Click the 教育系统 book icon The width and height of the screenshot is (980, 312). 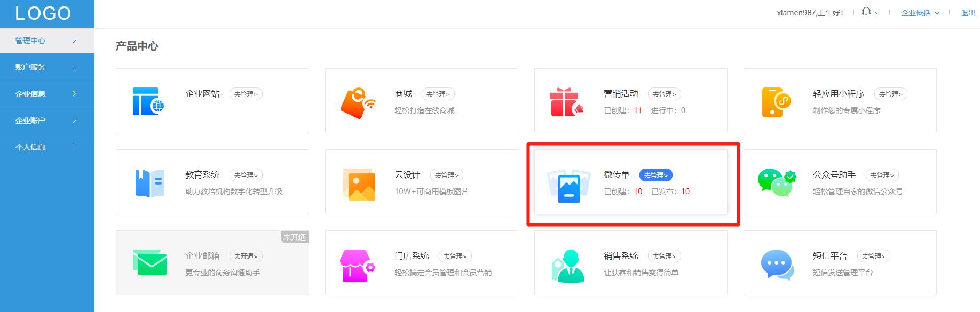coord(149,183)
